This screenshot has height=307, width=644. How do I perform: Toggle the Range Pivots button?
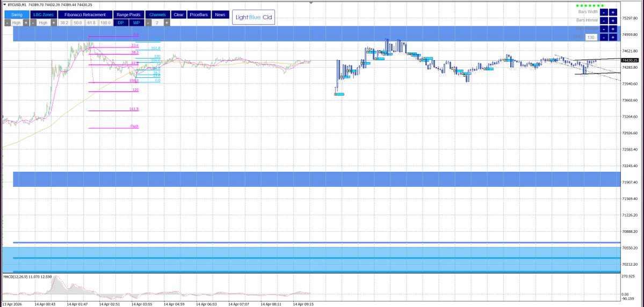point(128,15)
